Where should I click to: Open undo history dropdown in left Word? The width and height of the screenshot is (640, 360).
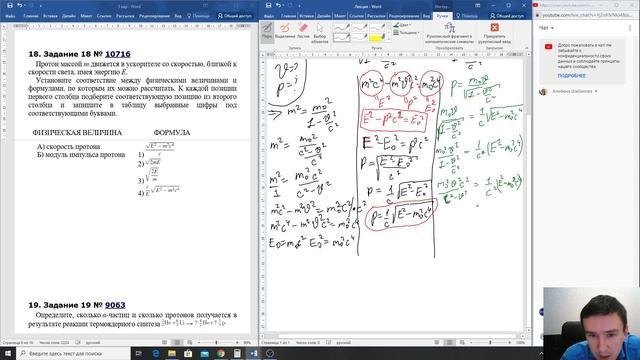(24, 5)
